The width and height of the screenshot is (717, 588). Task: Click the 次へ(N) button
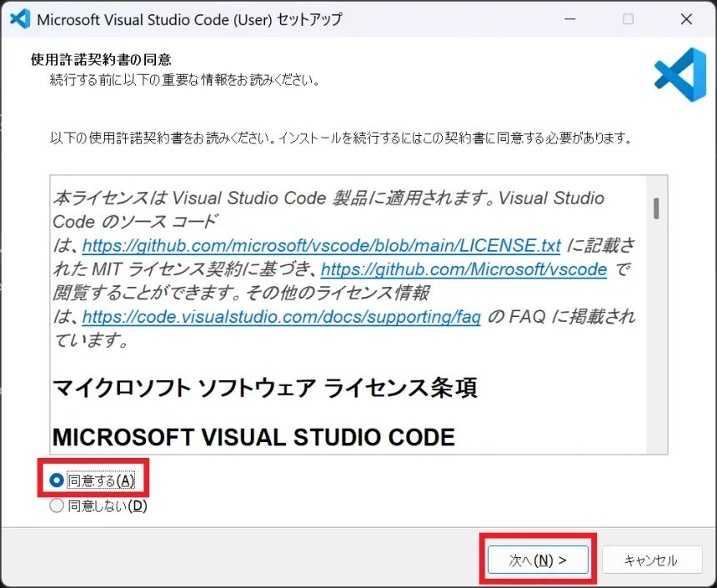click(538, 560)
